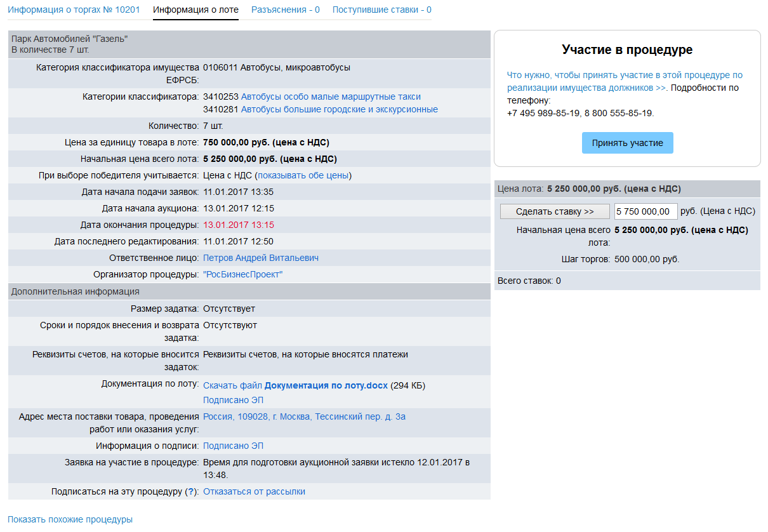
Task: Click the 'Принять участие' button
Action: click(x=627, y=143)
